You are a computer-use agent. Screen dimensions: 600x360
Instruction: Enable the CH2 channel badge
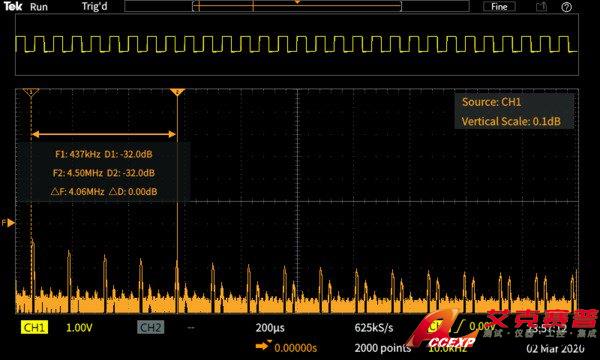tap(150, 327)
